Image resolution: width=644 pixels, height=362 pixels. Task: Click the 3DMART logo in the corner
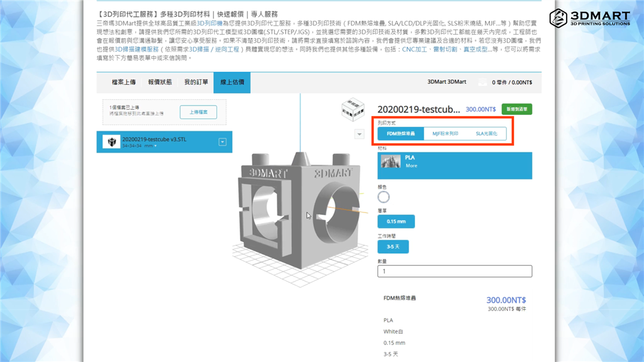tap(589, 18)
